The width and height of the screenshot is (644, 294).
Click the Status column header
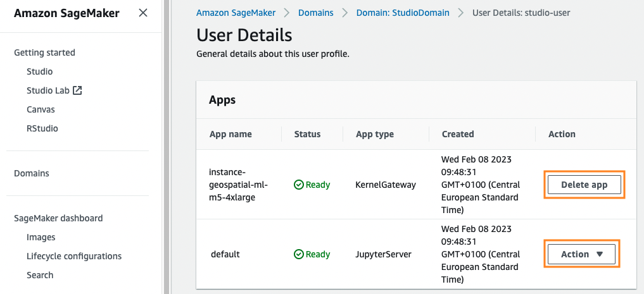coord(307,134)
